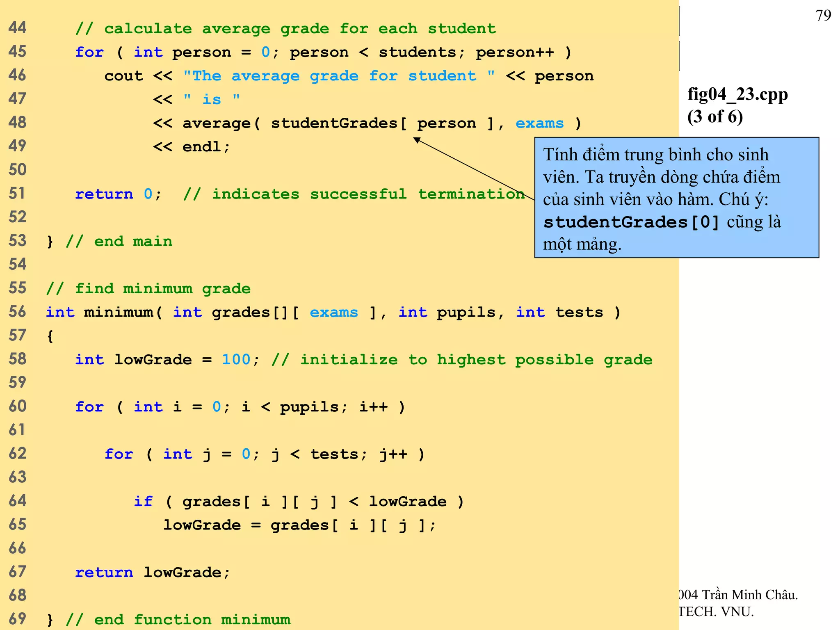Click the '(3 of 6)' label
The width and height of the screenshot is (840, 630).
[x=715, y=117]
